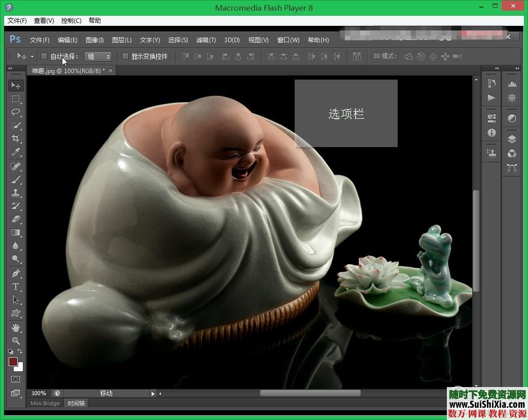Screen dimensions: 528x420
Task: Select the Horizontal Type tool
Action: 16,287
